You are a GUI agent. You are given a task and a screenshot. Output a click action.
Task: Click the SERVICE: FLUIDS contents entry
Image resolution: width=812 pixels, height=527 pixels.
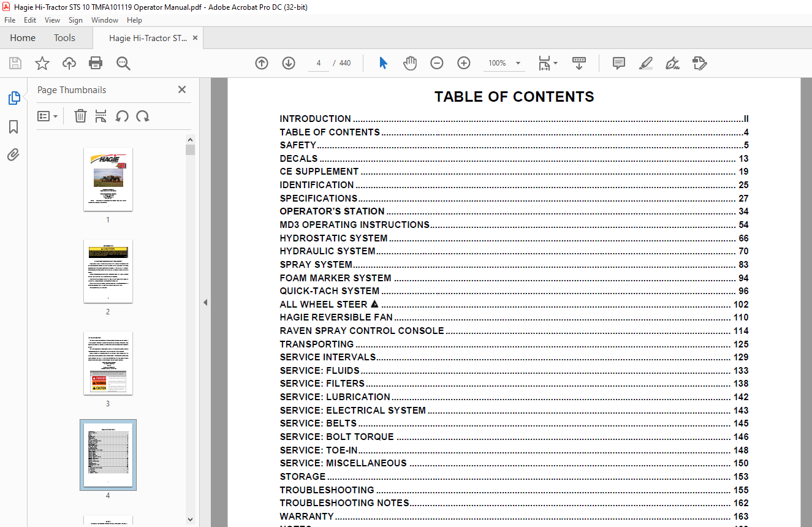(514, 371)
